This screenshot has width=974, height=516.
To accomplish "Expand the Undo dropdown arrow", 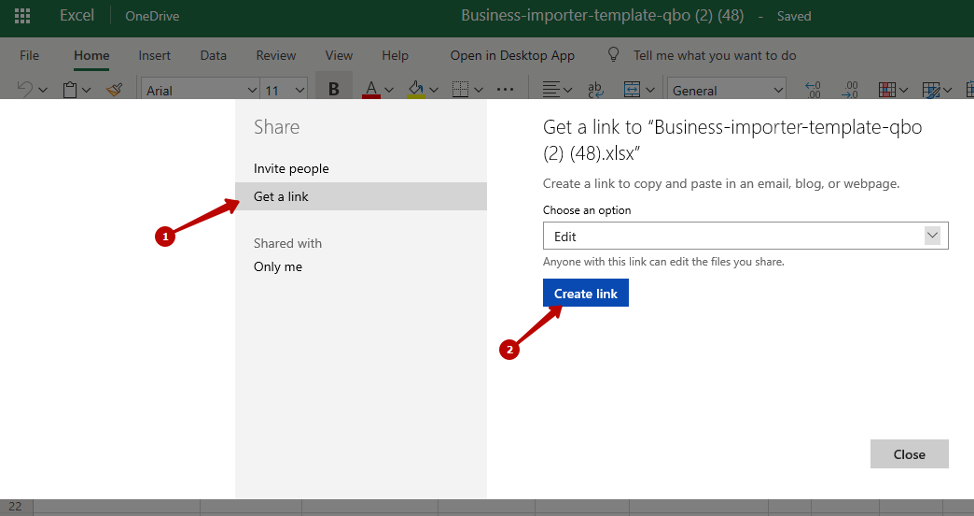I will point(43,90).
